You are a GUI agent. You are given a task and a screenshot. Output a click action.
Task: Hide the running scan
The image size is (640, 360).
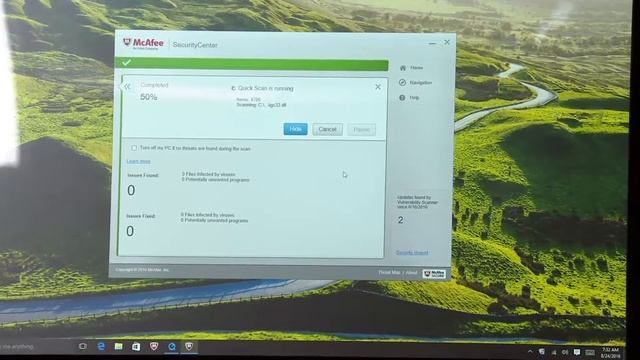point(296,129)
